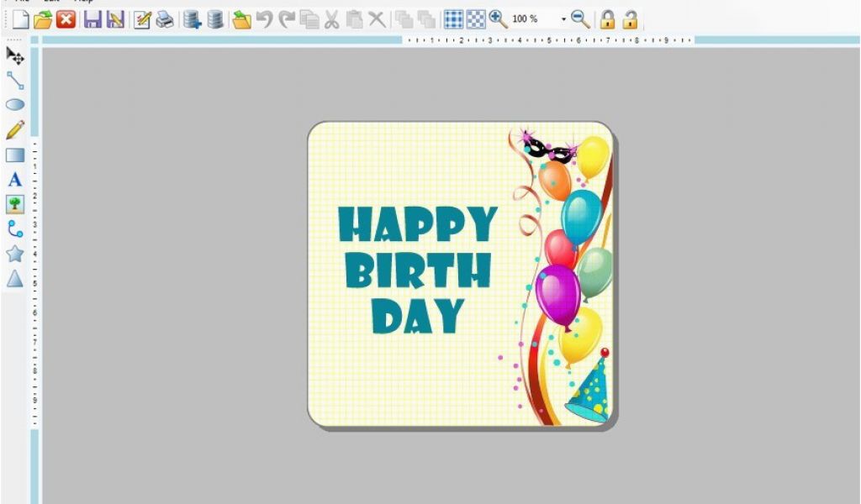Redo the last undone action
This screenshot has width=861, height=504.
[286, 20]
